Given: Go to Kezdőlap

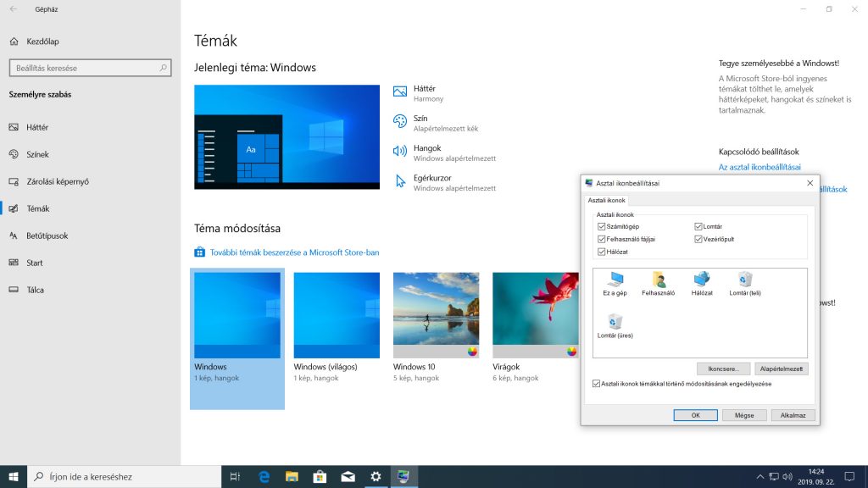Looking at the screenshot, I should (x=90, y=42).
